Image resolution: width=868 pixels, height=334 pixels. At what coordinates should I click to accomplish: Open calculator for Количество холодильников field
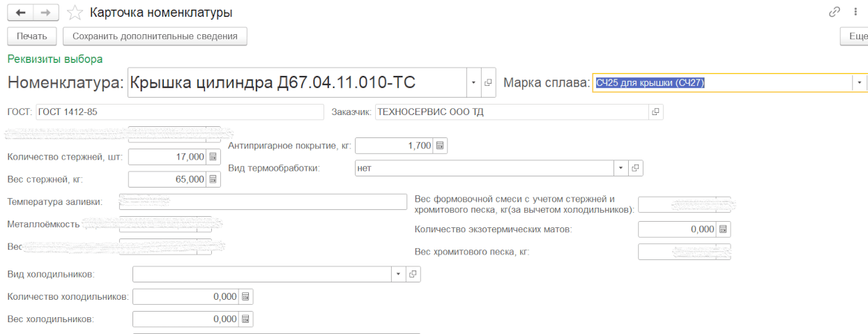coord(245,297)
